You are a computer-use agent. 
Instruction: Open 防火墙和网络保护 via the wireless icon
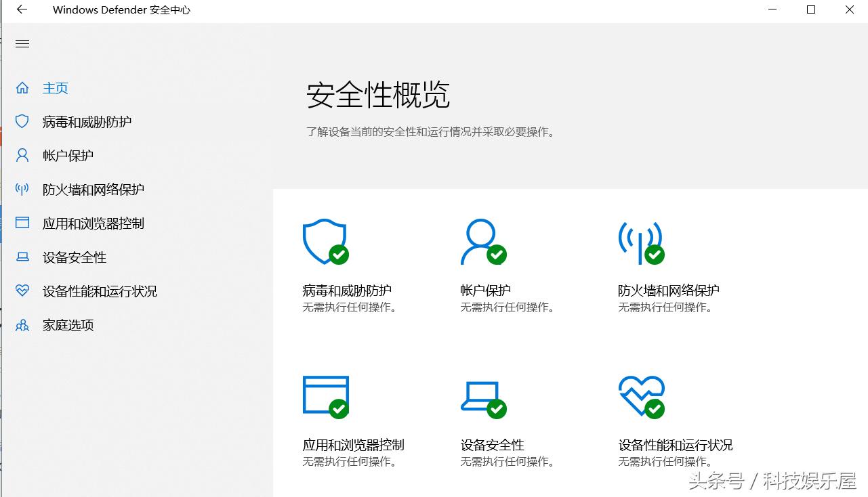tap(23, 189)
